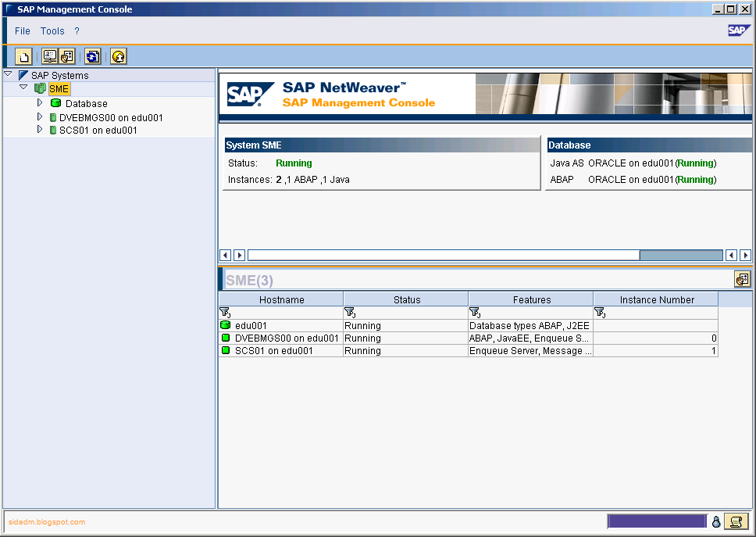Viewport: 756px width, 537px height.
Task: Click the toolbar settings icon beside the monitor icon
Action: click(x=67, y=56)
